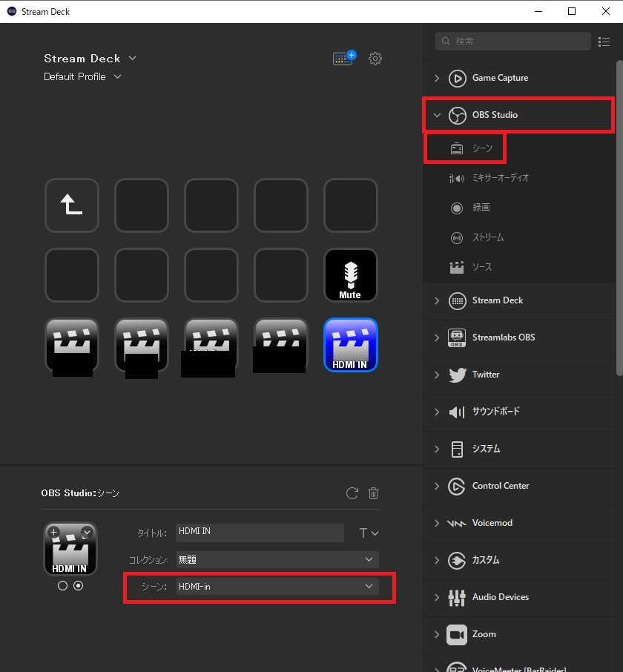Click the 検索 search field
Viewport: 623px width, 672px height.
click(x=513, y=41)
